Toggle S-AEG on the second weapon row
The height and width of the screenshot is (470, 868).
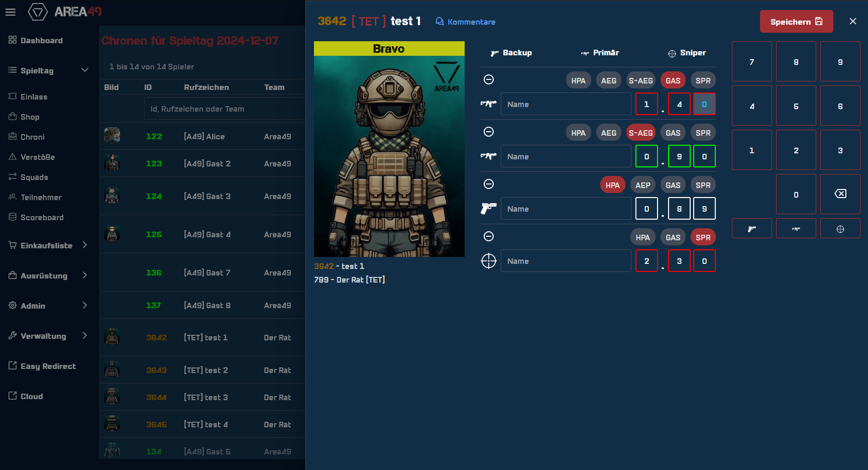pos(641,133)
